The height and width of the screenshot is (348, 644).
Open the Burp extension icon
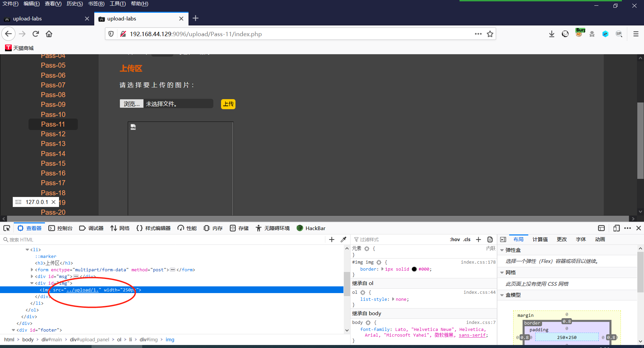[580, 32]
